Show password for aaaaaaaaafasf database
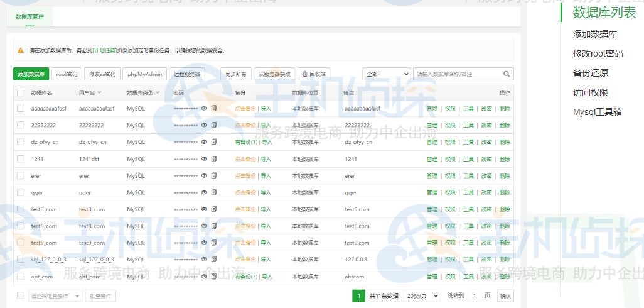The width and height of the screenshot is (644, 308). pyautogui.click(x=204, y=108)
